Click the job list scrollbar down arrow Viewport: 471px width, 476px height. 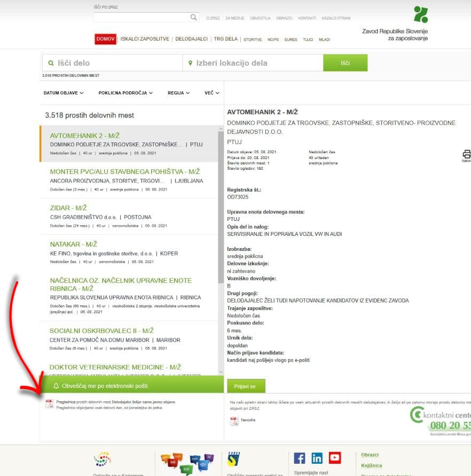(x=221, y=371)
